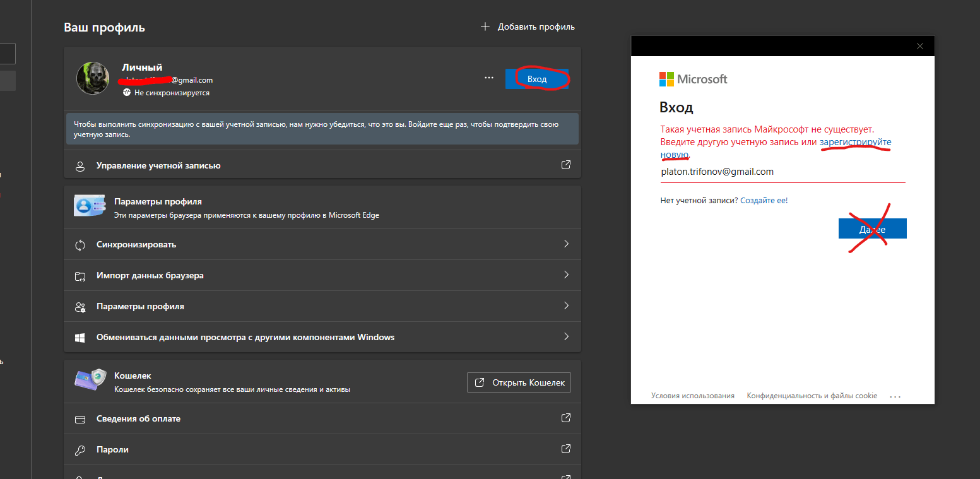Expand Импорт данных браузера chevron
Screen dimensions: 980x479
566,275
